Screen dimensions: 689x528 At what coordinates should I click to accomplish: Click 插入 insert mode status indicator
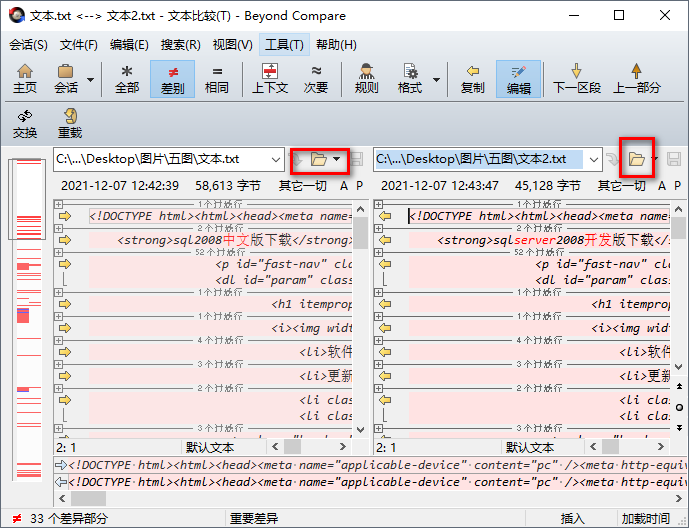(572, 518)
